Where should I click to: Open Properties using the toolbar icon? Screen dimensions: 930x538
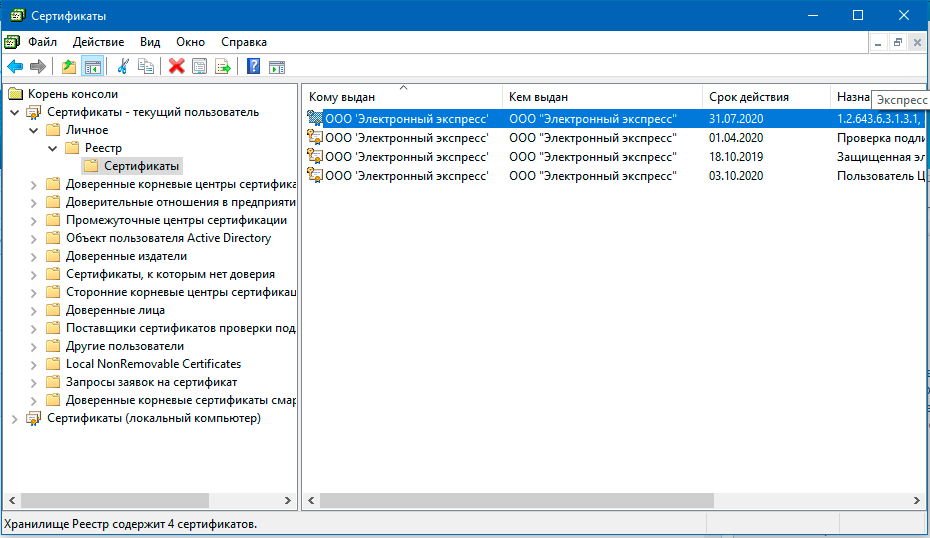tap(200, 67)
